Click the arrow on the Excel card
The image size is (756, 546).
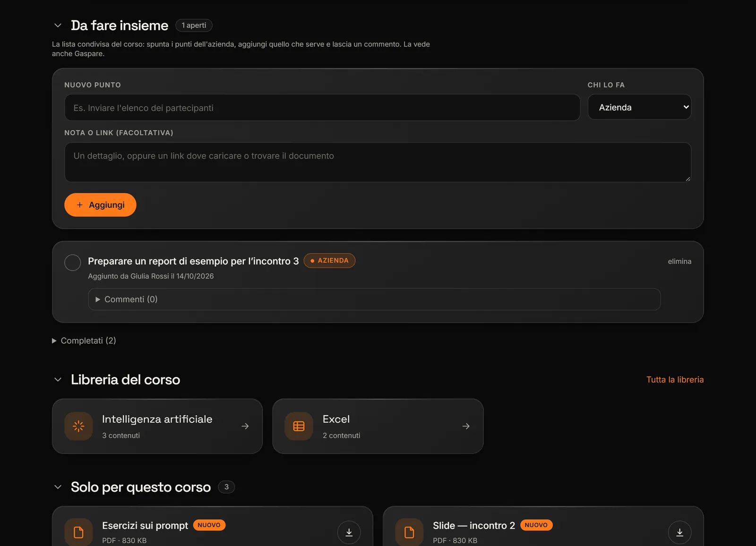[466, 426]
